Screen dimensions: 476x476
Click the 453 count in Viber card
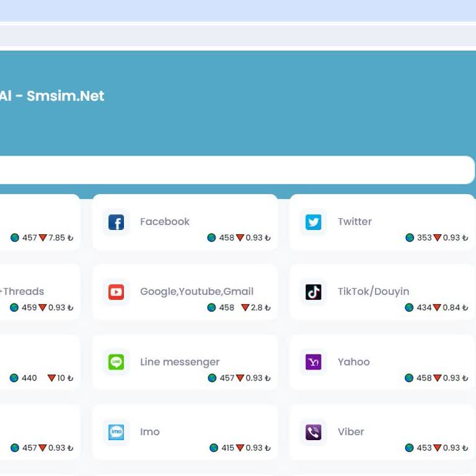[424, 447]
